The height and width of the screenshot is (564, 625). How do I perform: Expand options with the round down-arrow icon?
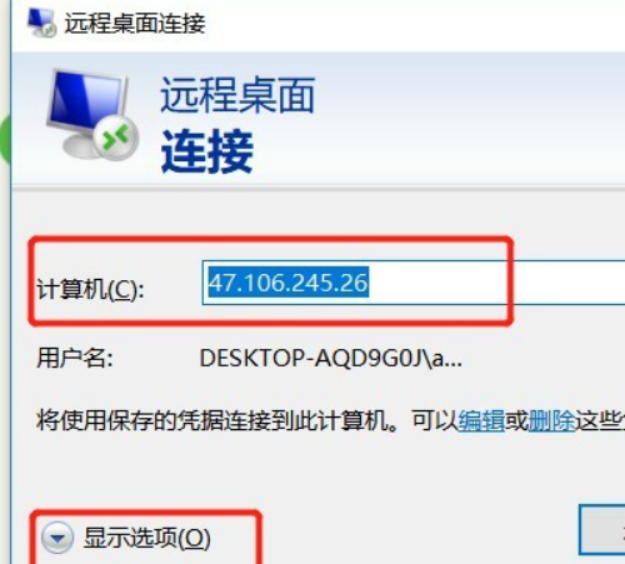[57, 538]
